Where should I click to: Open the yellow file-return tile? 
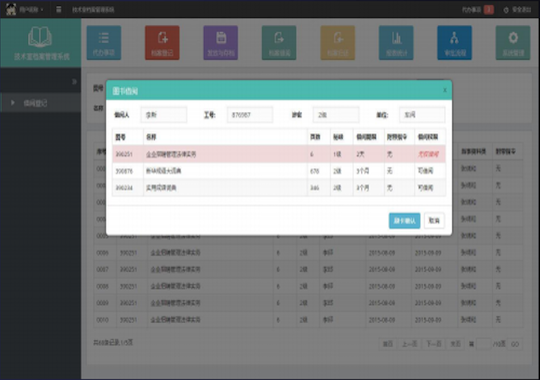point(338,43)
